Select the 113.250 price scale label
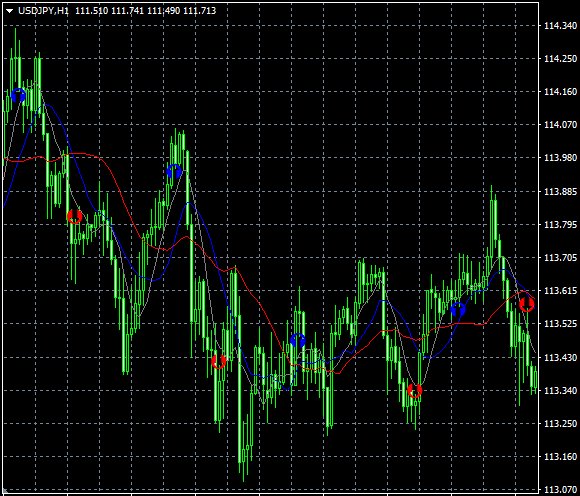580x496 pixels. [560, 423]
